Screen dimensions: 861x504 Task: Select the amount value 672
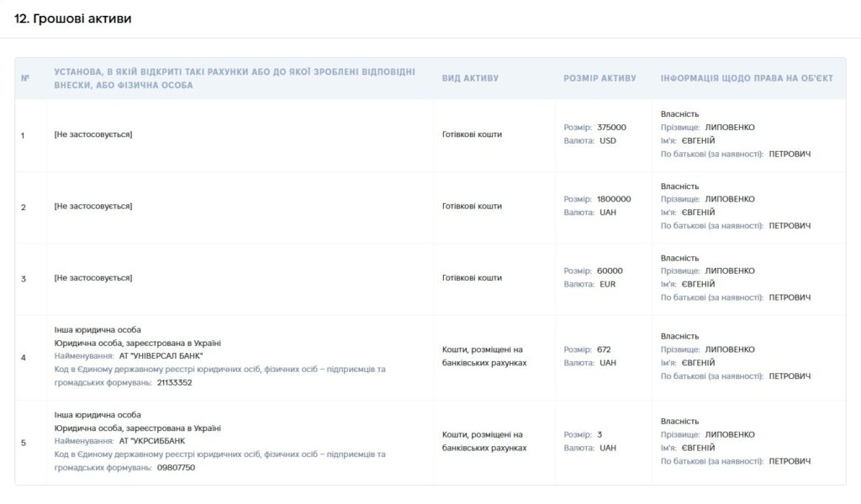[x=604, y=349]
